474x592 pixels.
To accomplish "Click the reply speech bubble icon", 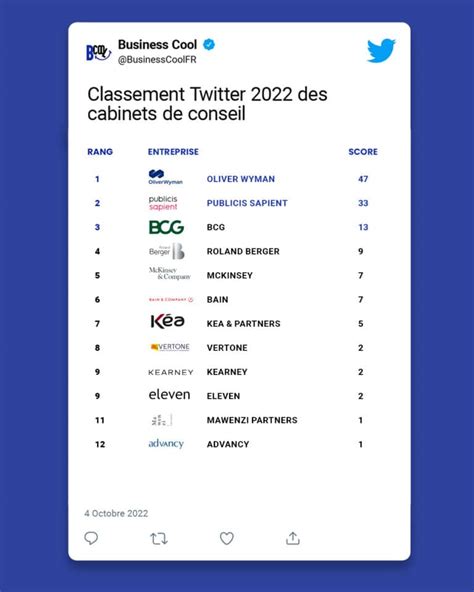I will coord(91,538).
